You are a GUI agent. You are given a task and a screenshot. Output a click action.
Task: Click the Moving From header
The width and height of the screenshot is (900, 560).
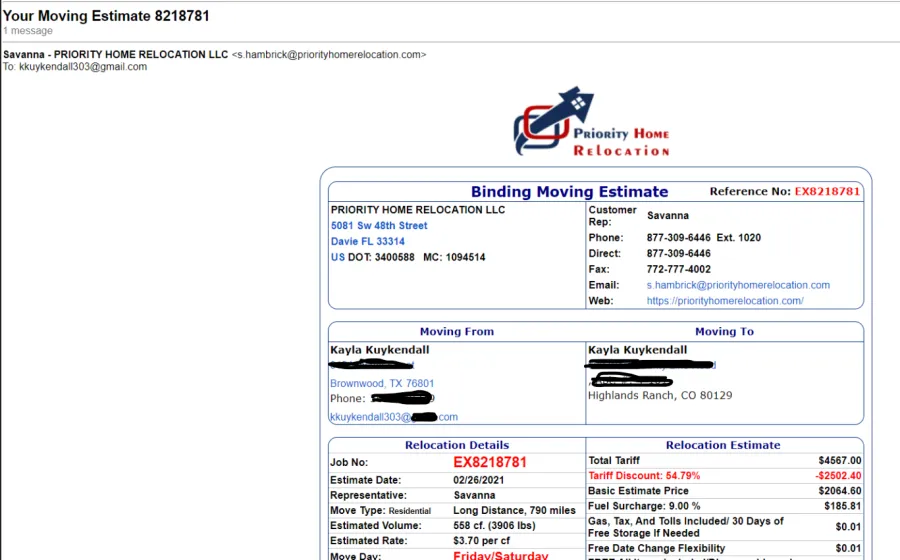pos(457,332)
